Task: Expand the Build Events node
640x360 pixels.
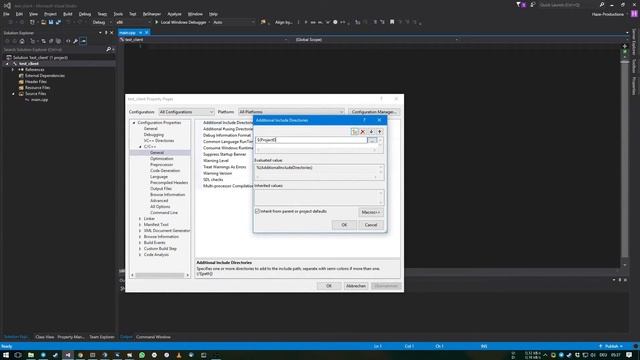Action: 140,242
